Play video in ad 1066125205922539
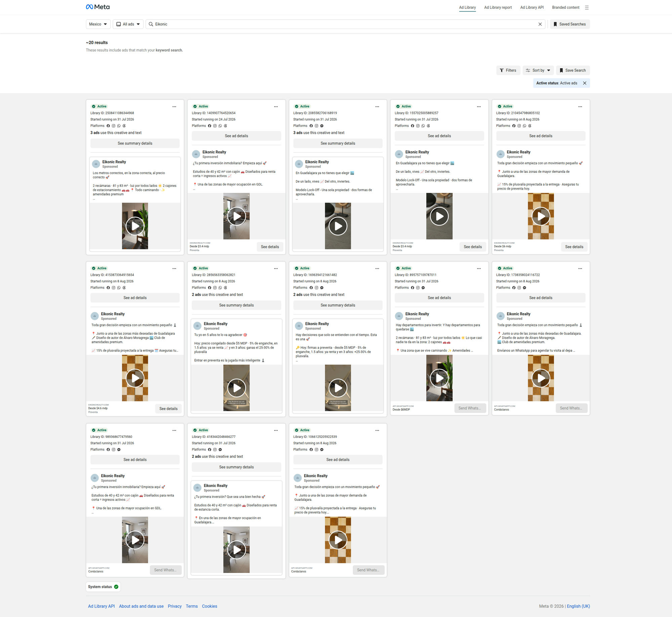 (338, 540)
